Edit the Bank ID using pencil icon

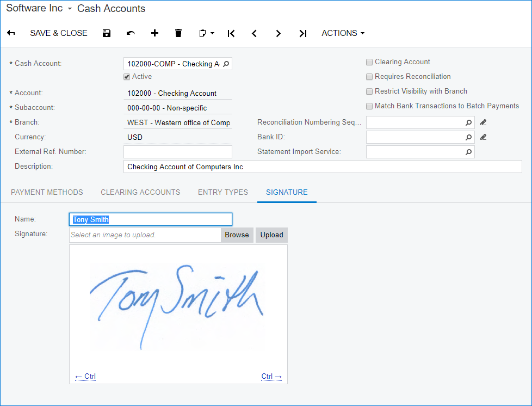point(484,137)
